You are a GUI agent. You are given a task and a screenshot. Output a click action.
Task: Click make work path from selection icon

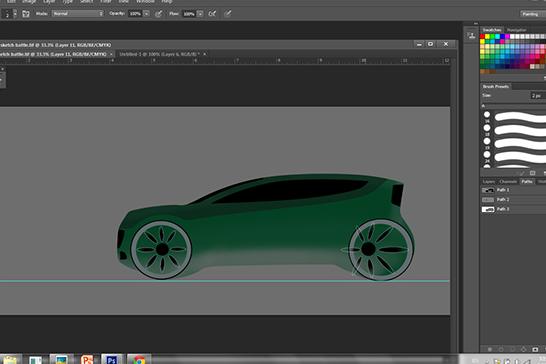point(523,349)
